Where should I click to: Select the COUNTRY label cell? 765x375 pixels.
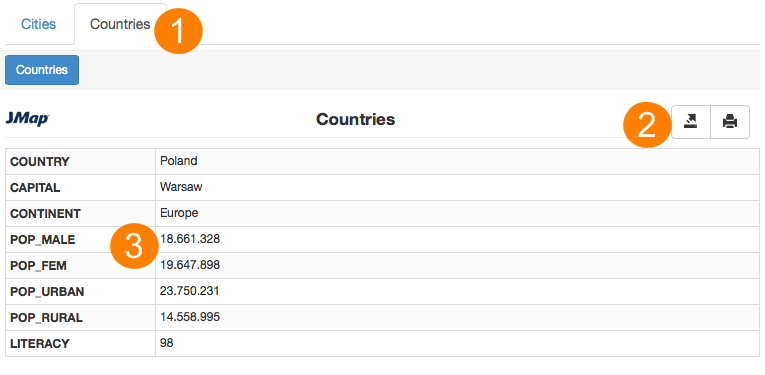[81, 162]
